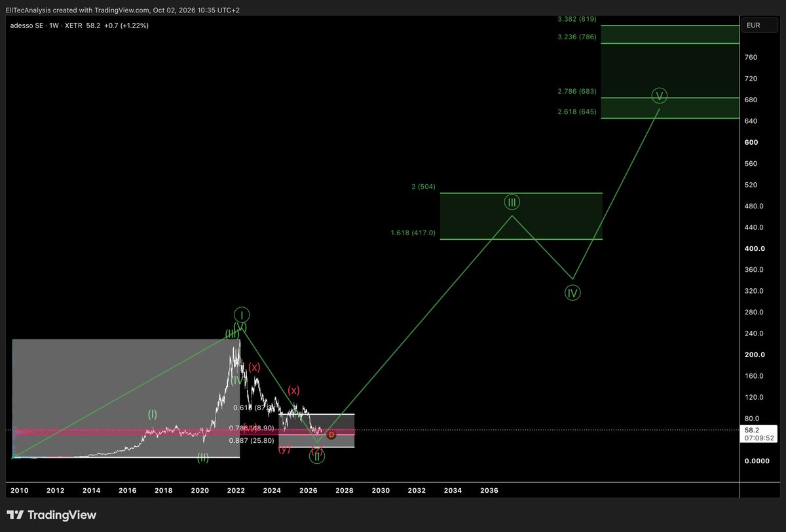Click the green (II) sub-wave label

tap(203, 458)
